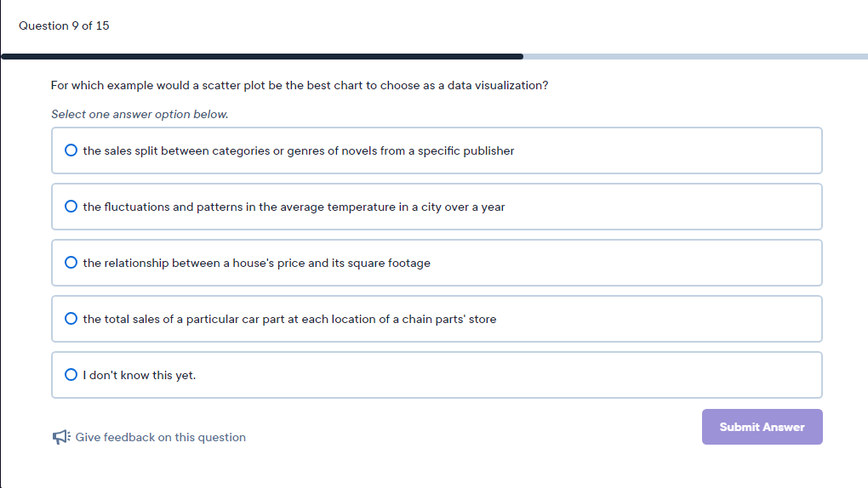Image resolution: width=868 pixels, height=488 pixels.
Task: Click the answer text about sales split between genres
Action: click(x=299, y=150)
